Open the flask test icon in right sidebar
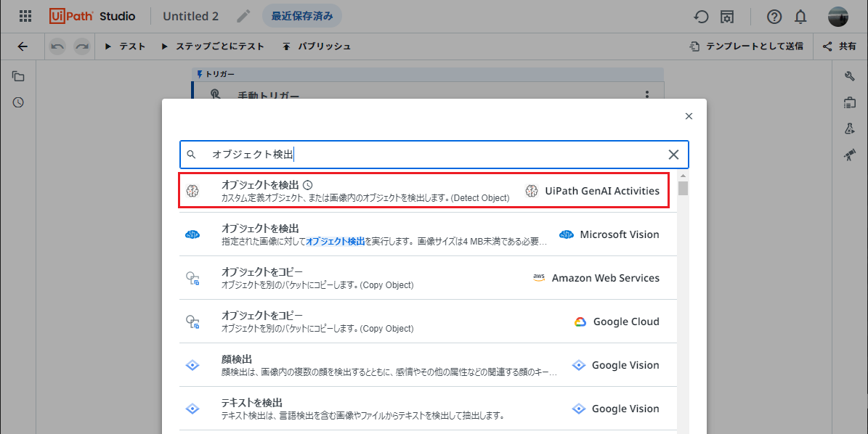The width and height of the screenshot is (868, 434). (x=850, y=128)
